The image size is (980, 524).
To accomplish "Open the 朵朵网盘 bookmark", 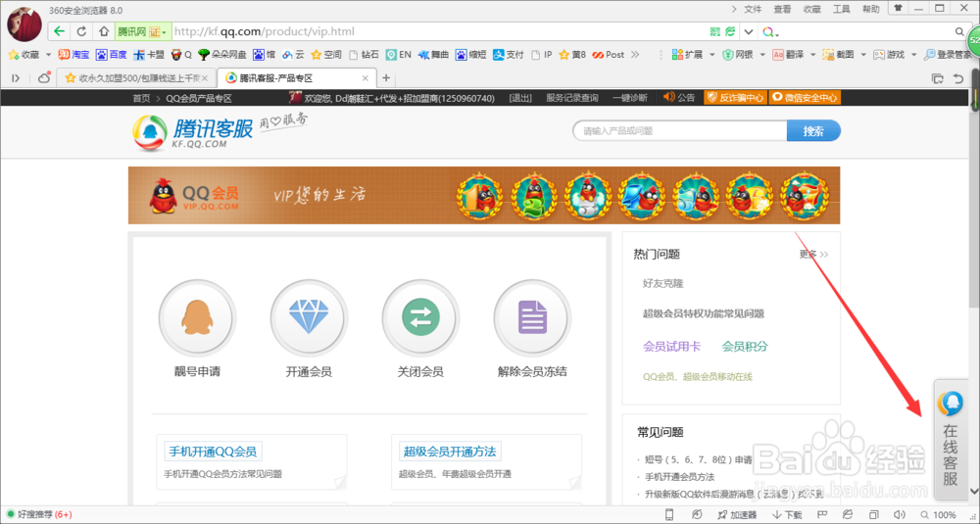I will (221, 55).
